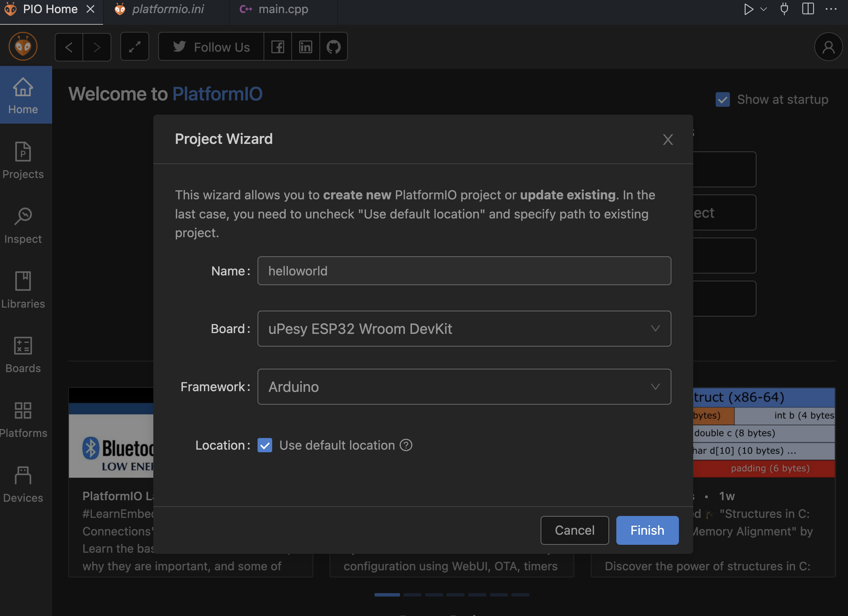Image resolution: width=848 pixels, height=616 pixels.
Task: Open the user account profile icon
Action: click(x=828, y=47)
